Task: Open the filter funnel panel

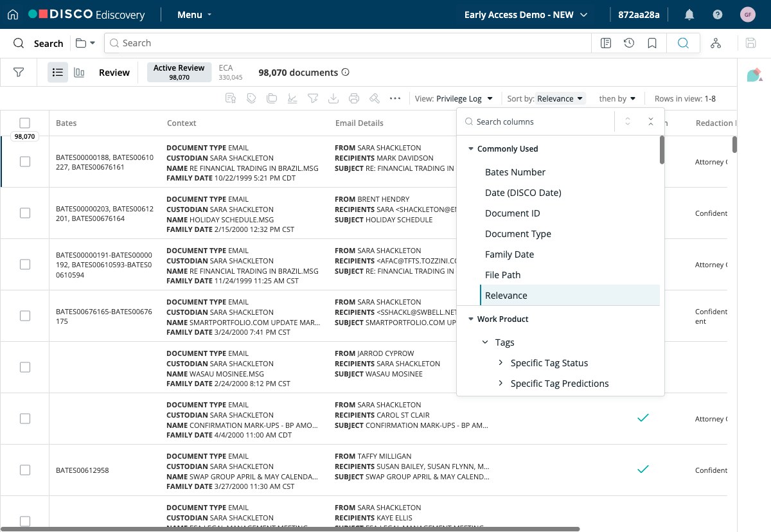Action: 19,73
